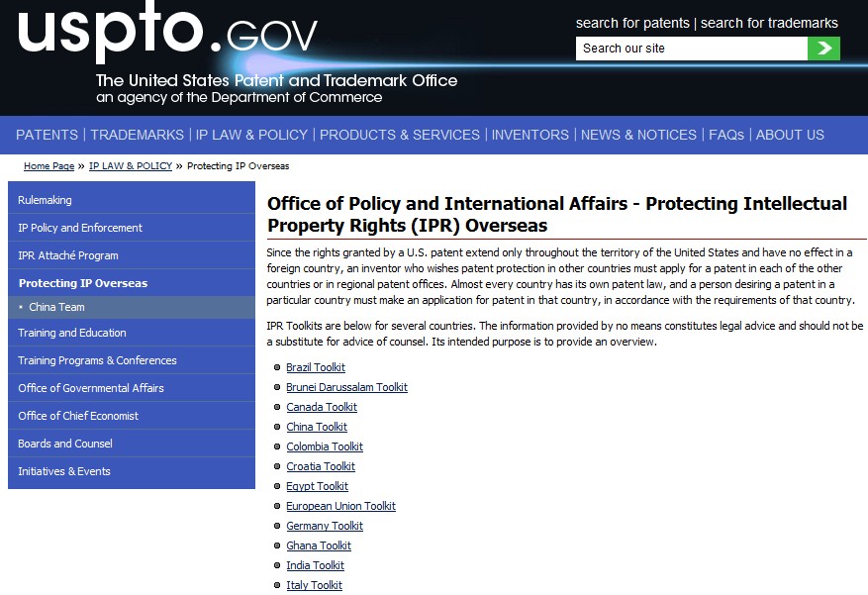
Task: Open the search for patents link
Action: (x=631, y=23)
